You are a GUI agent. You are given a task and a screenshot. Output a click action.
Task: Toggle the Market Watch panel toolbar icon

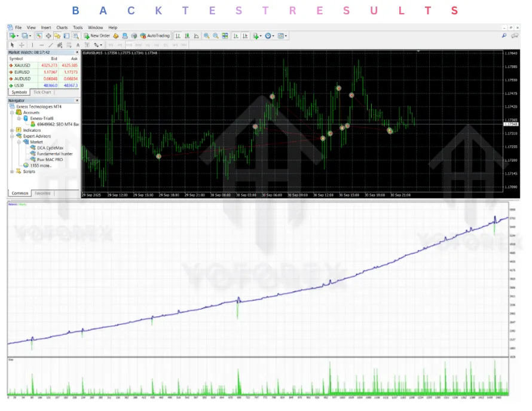(39, 36)
